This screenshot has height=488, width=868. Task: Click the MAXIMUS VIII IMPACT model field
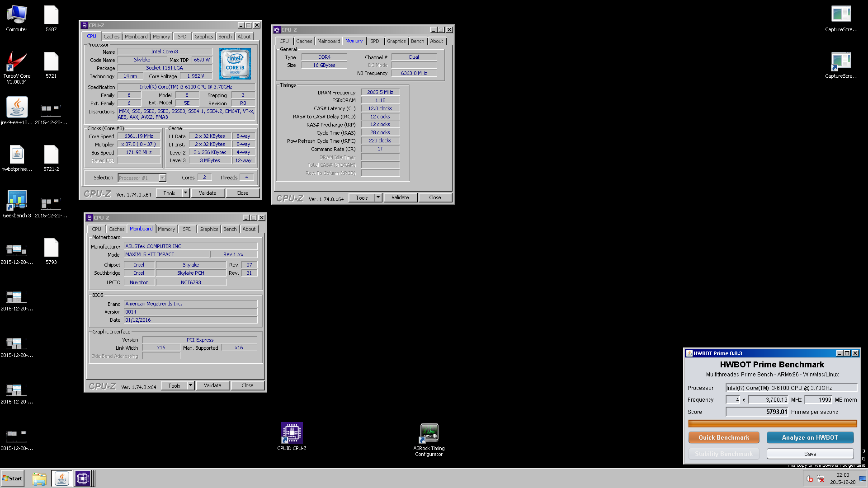coord(166,254)
